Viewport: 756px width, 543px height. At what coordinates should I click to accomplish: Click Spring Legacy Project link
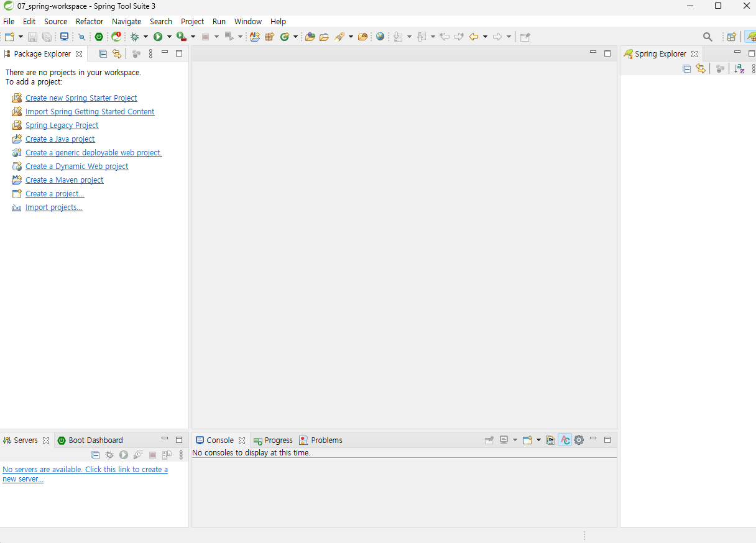tap(62, 125)
